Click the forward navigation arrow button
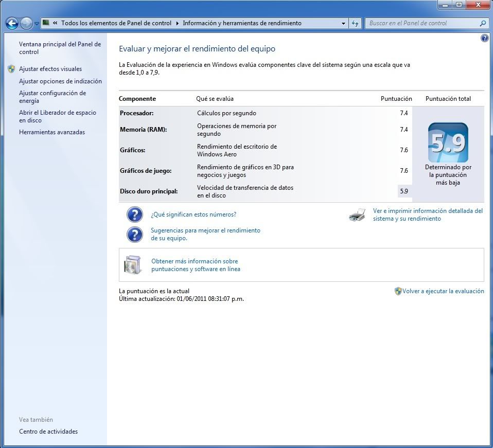 [x=26, y=23]
